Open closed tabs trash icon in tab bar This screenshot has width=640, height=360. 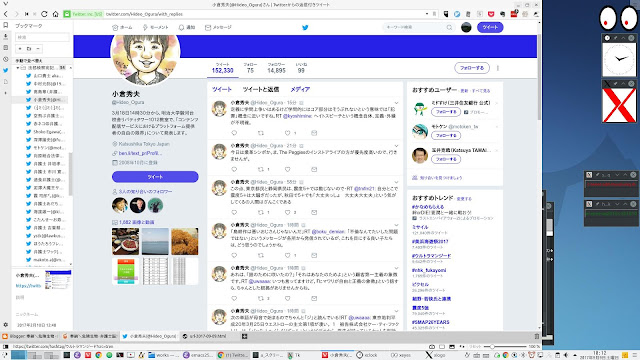point(536,336)
